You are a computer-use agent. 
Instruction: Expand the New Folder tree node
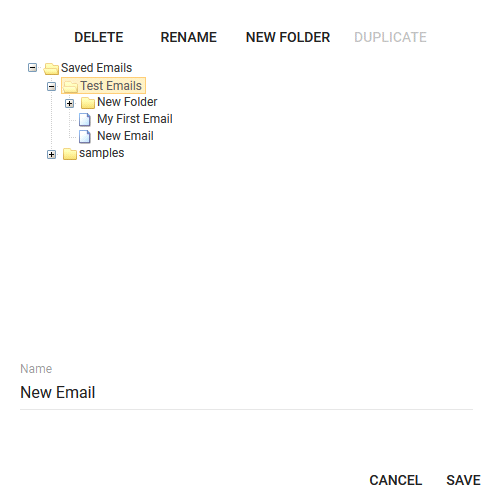[69, 104]
